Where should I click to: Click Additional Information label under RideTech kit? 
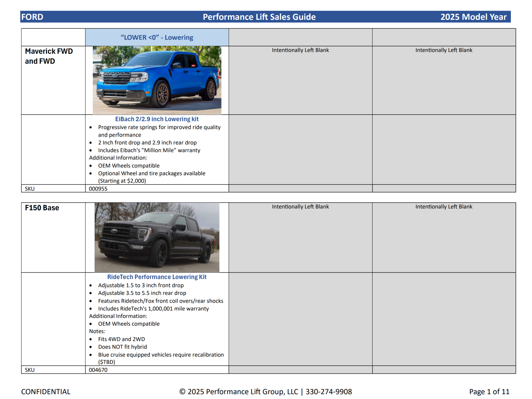tap(118, 316)
